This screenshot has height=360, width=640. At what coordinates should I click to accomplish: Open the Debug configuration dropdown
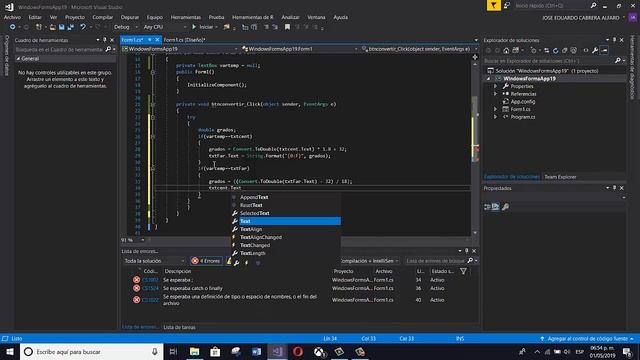pos(126,27)
